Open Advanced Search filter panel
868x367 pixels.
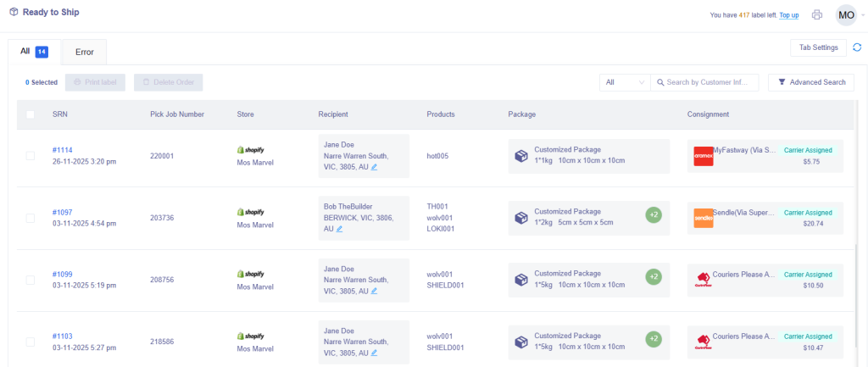point(810,82)
